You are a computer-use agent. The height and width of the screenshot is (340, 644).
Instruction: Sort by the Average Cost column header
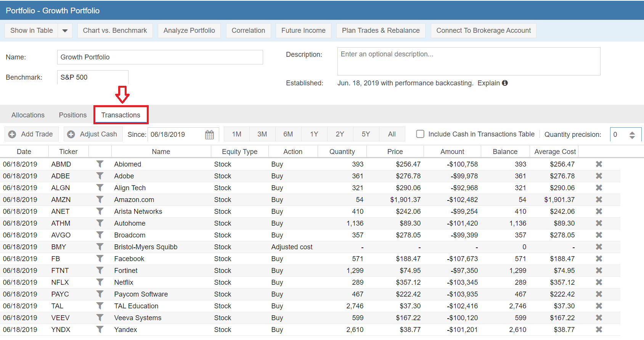pos(554,152)
